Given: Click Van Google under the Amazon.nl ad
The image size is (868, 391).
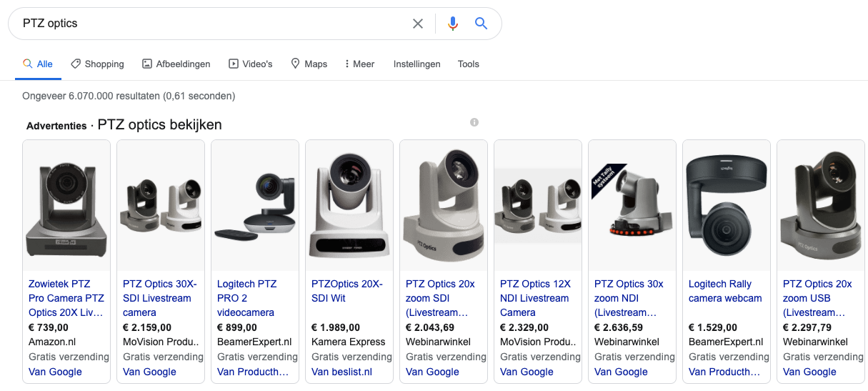Looking at the screenshot, I should [x=55, y=372].
